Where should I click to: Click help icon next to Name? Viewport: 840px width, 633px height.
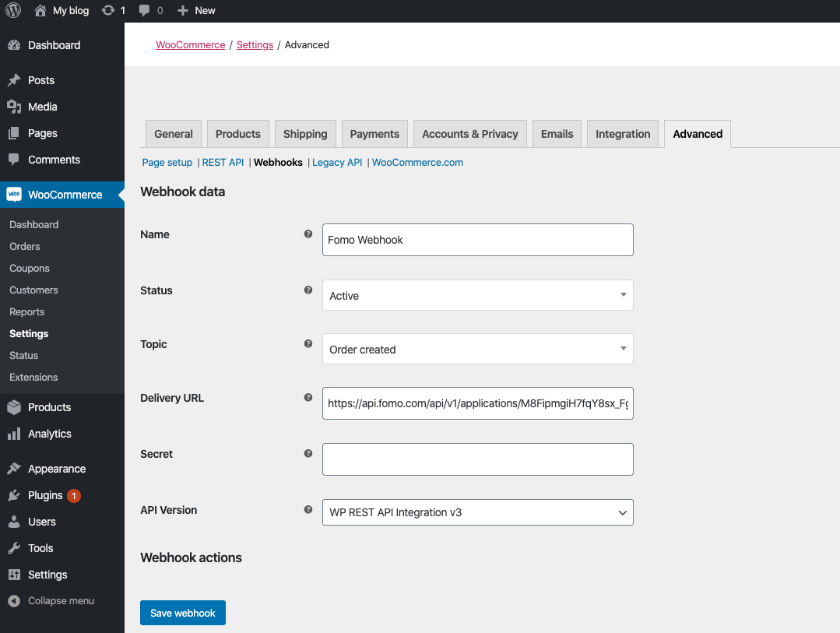(308, 234)
